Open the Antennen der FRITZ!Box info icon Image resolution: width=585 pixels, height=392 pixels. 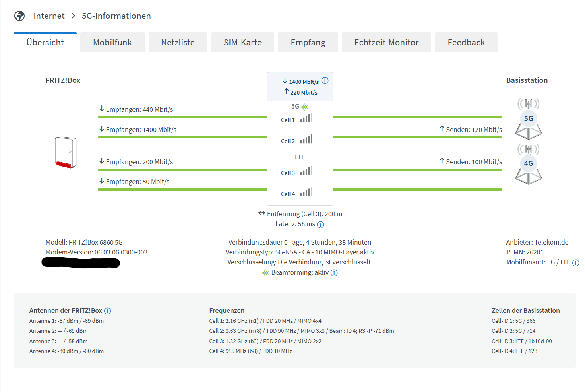(x=108, y=310)
